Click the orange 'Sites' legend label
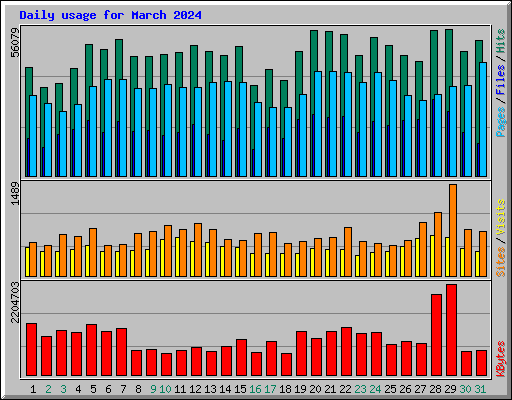The image size is (512, 400). 501,262
